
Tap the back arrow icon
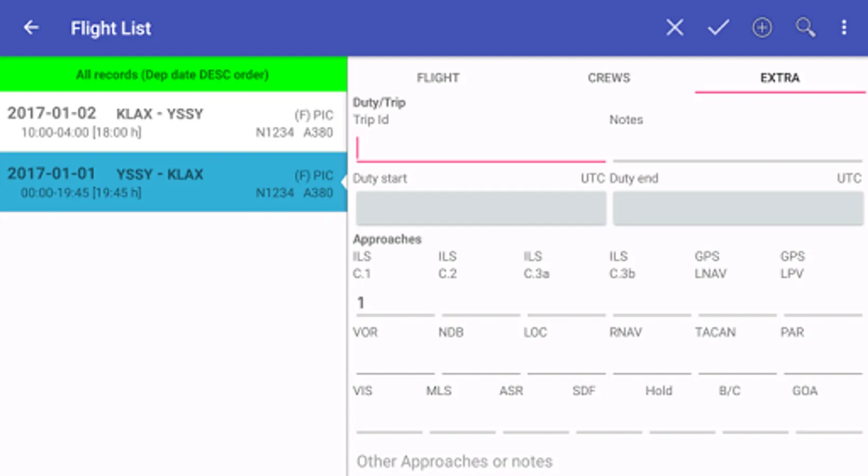(31, 28)
